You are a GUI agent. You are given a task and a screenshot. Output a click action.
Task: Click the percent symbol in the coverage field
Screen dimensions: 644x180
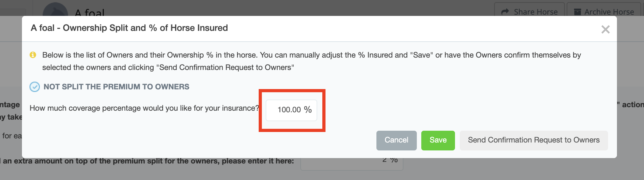[308, 110]
